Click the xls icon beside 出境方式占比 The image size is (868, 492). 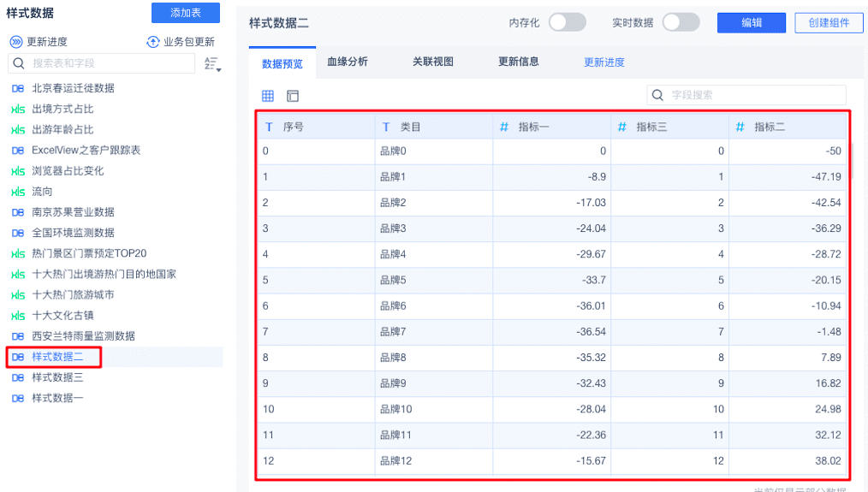click(x=17, y=109)
